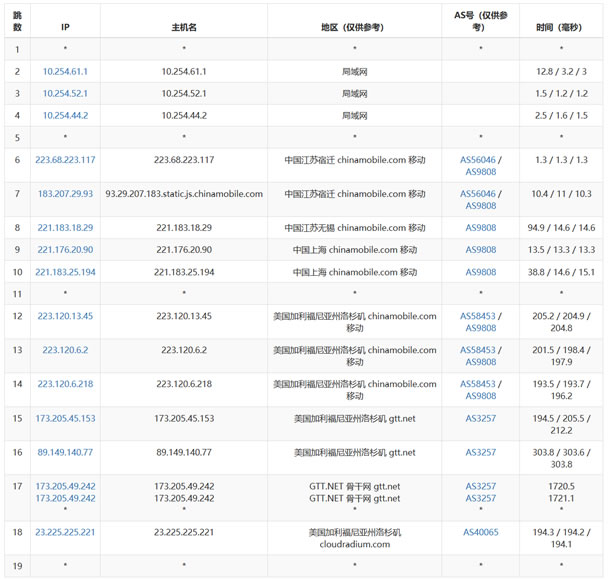Click the blue 89.149.140.77 IP link
Screen dimensions: 608x580
(65, 452)
